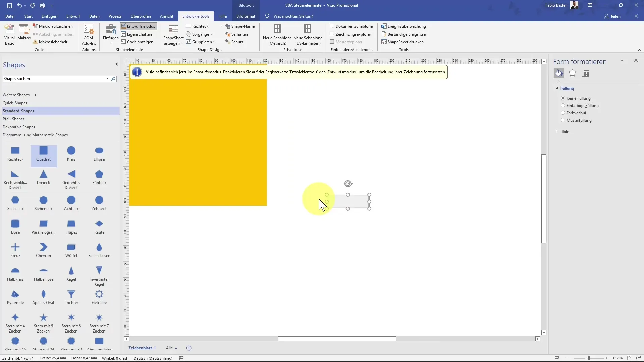Collapse the Füllung section
Image resolution: width=644 pixels, height=362 pixels.
pyautogui.click(x=557, y=88)
